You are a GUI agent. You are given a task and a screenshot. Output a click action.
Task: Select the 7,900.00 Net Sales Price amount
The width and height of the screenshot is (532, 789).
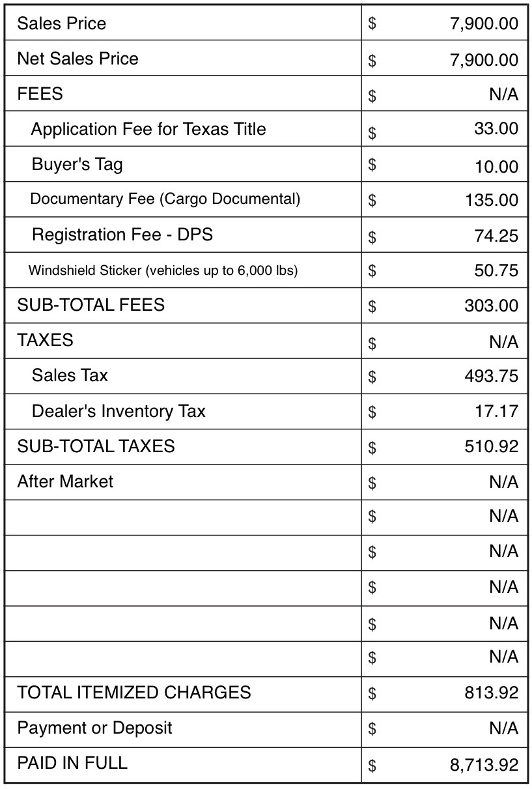[484, 60]
